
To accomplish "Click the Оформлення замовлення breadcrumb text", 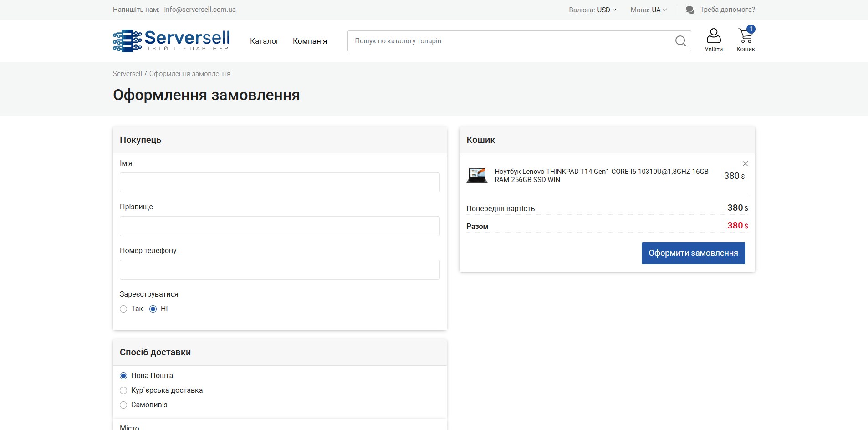I will tap(190, 74).
